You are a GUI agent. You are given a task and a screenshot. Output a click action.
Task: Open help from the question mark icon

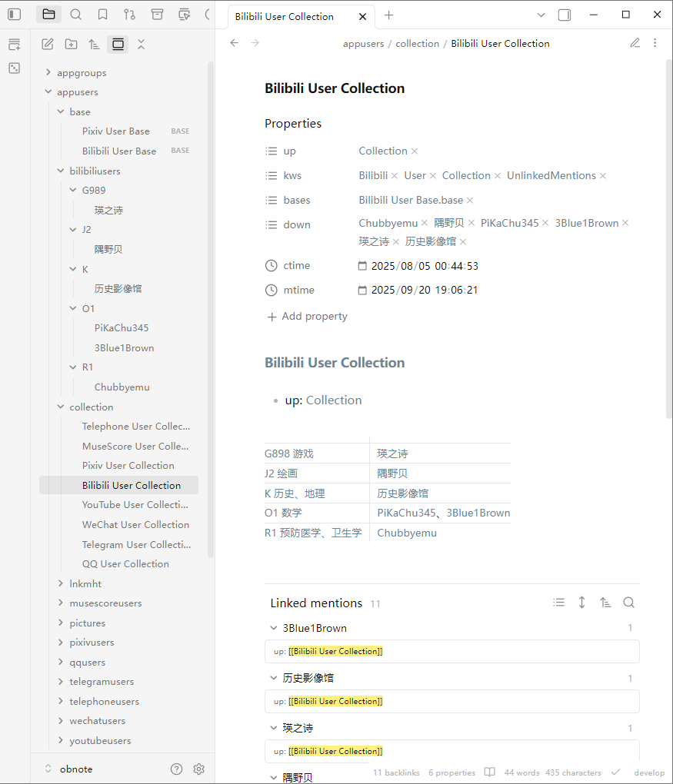coord(177,769)
